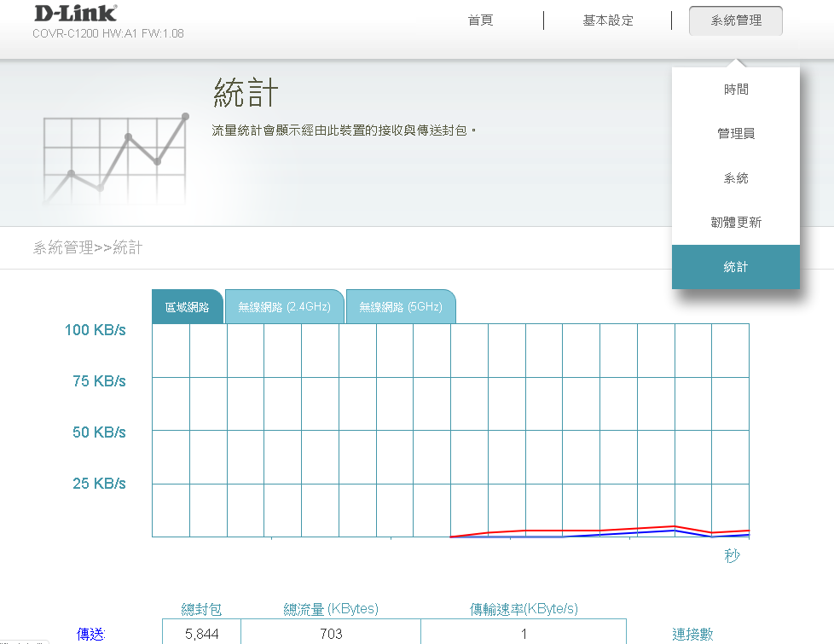This screenshot has height=644, width=834.
Task: Show the 無線網路 (5GHz) traffic tab
Action: pyautogui.click(x=400, y=307)
